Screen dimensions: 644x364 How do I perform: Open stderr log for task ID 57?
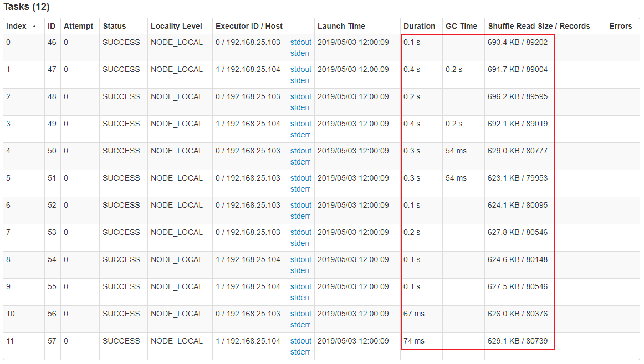coord(300,352)
